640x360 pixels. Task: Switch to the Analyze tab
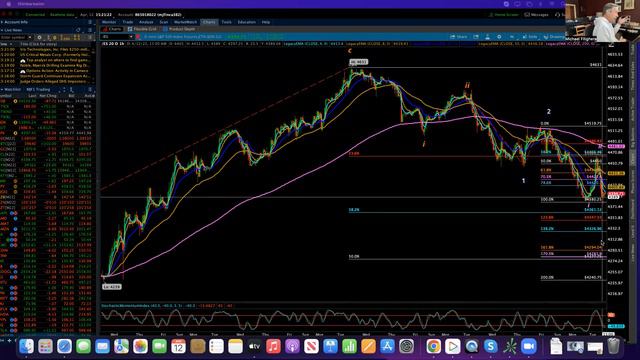(146, 22)
